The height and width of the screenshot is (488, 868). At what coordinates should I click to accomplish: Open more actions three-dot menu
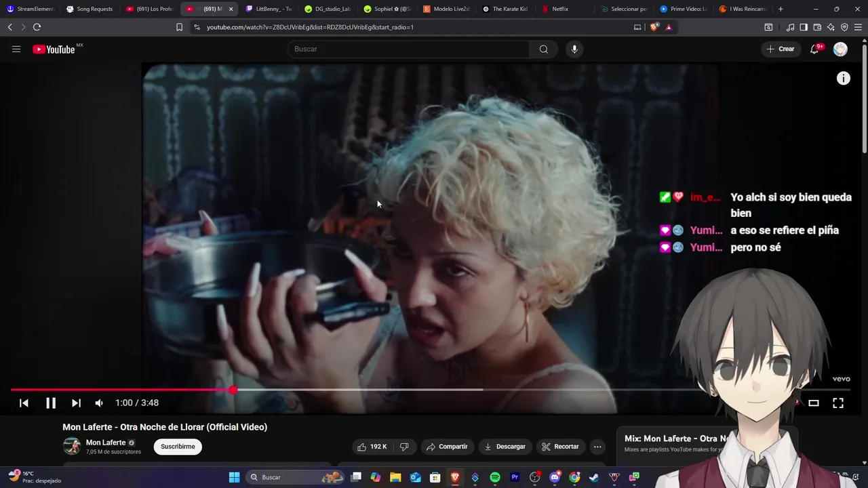(597, 447)
